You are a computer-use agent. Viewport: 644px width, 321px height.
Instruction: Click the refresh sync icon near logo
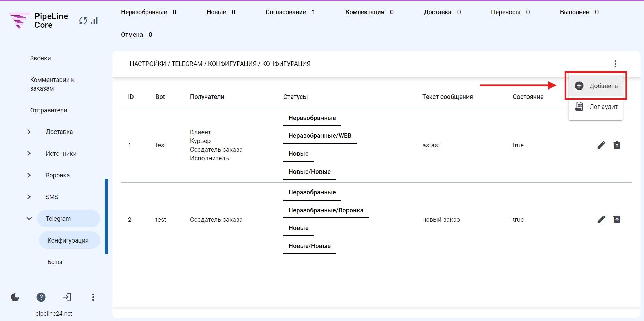[x=83, y=21]
